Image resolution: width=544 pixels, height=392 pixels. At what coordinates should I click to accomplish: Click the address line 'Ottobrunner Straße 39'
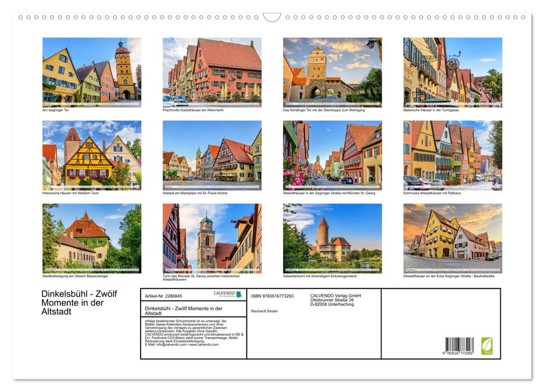(332, 300)
